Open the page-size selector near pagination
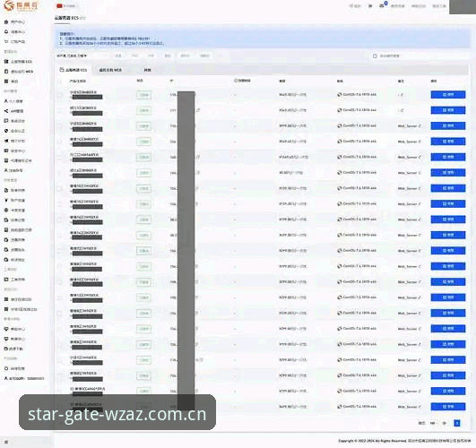 (x=433, y=423)
